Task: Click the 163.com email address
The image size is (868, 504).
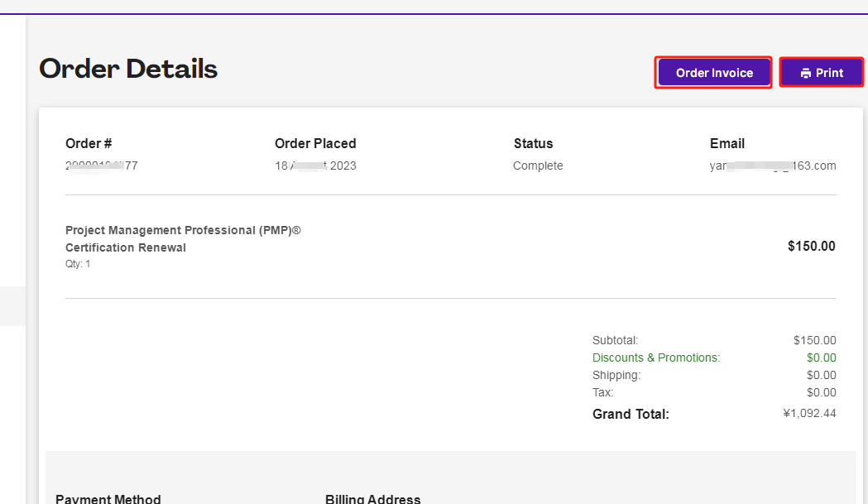Action: point(773,166)
